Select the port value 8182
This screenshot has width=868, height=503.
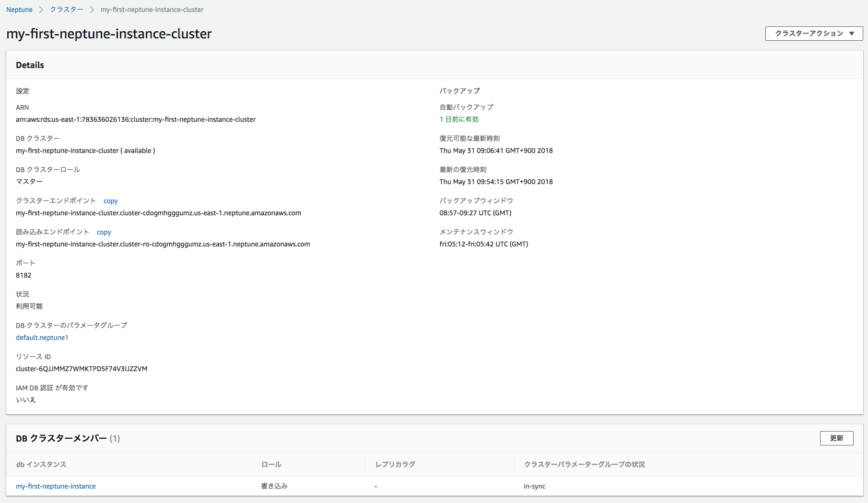[x=23, y=275]
